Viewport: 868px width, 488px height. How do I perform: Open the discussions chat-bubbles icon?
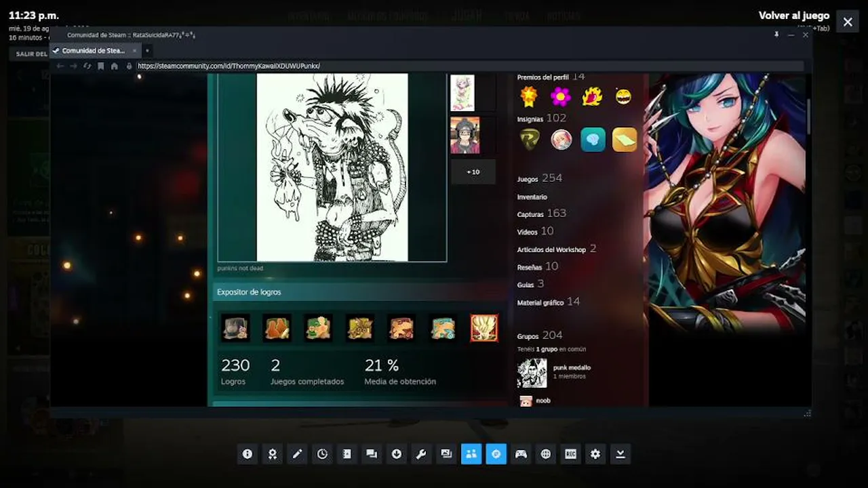pyautogui.click(x=372, y=454)
